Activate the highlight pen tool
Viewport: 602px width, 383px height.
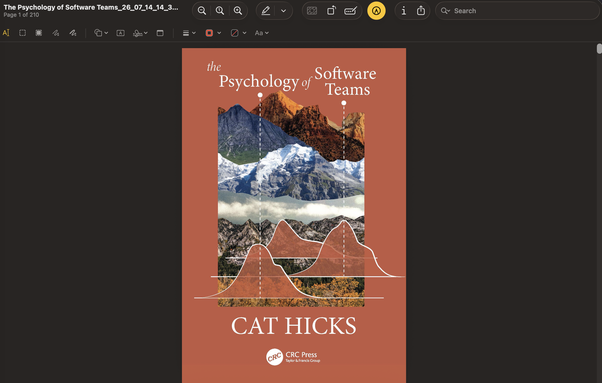pyautogui.click(x=266, y=11)
